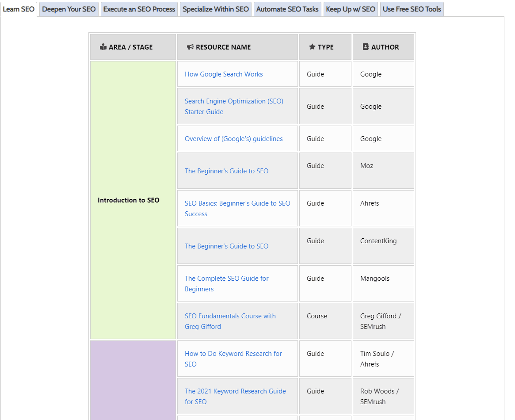The image size is (515, 420).
Task: Click the reader icon beside Area / Stage
Action: point(103,47)
